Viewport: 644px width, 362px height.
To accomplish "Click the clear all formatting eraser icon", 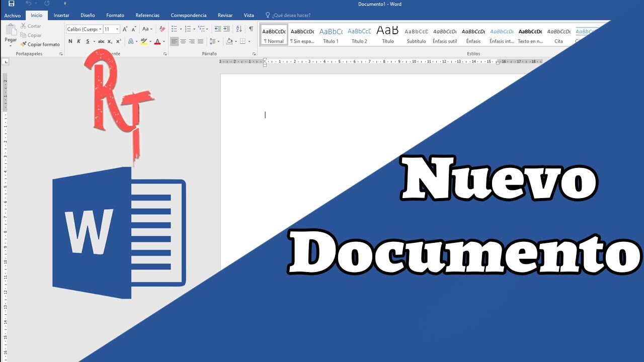I will (162, 29).
